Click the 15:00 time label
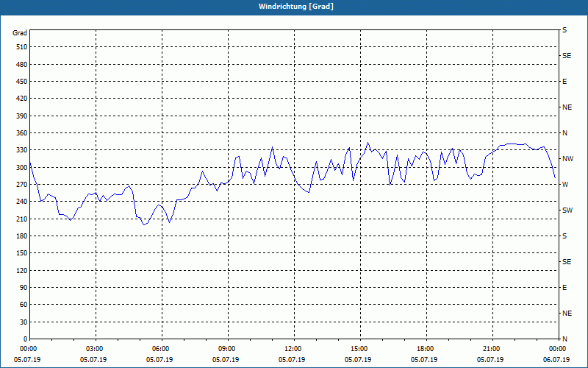The image size is (588, 368). pyautogui.click(x=358, y=349)
